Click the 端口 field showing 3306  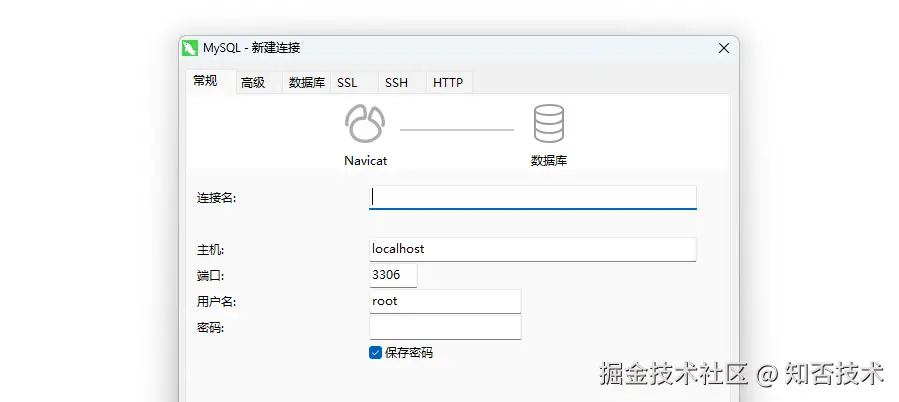coord(393,275)
